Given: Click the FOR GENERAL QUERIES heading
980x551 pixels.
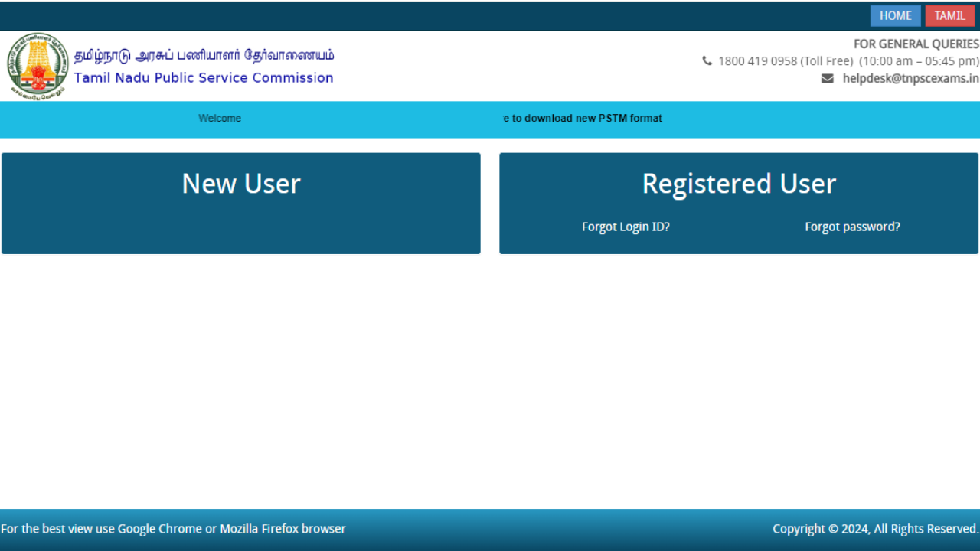Looking at the screenshot, I should [x=916, y=44].
